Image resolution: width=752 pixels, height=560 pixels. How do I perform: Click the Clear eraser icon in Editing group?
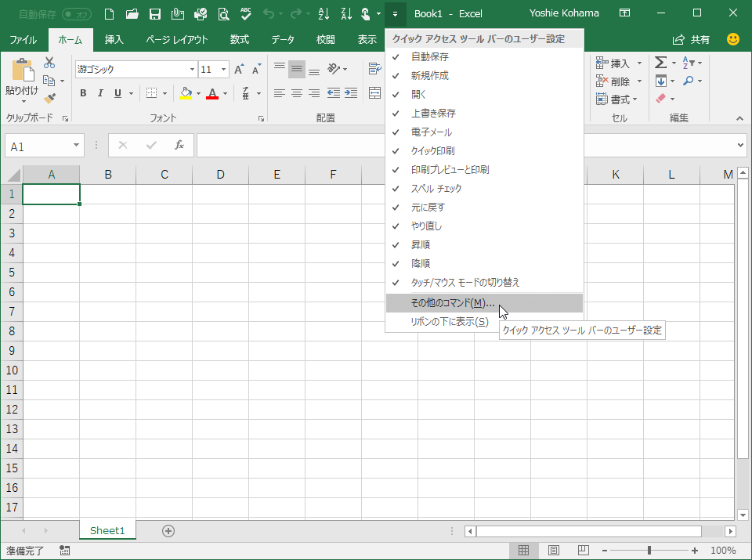click(661, 98)
